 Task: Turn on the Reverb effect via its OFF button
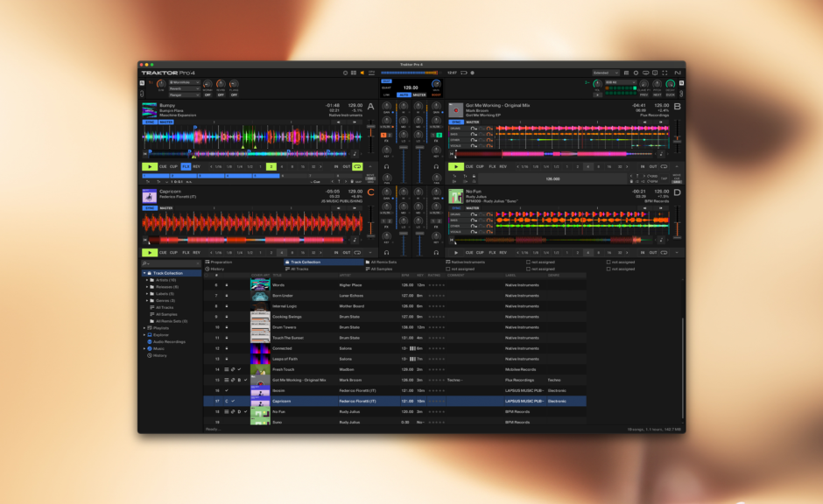pos(220,94)
